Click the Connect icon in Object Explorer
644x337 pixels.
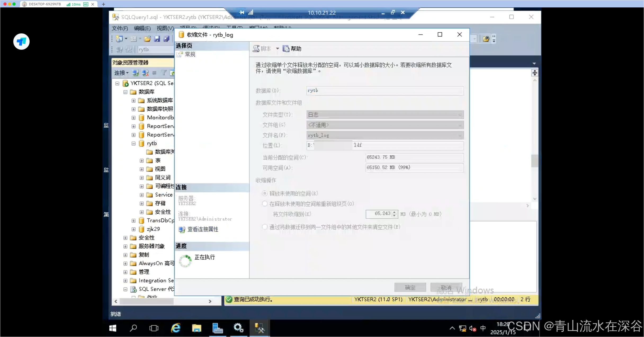pos(135,73)
